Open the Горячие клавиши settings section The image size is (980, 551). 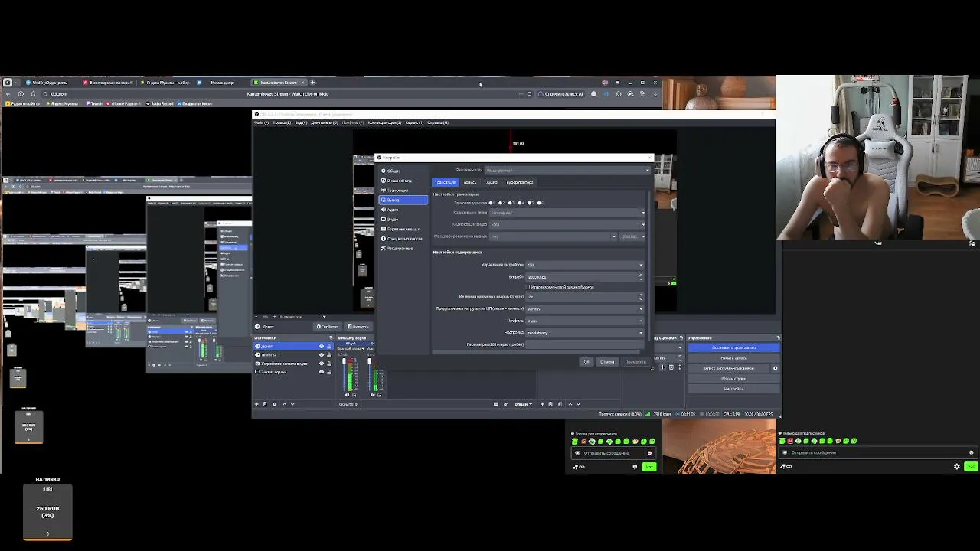(403, 229)
